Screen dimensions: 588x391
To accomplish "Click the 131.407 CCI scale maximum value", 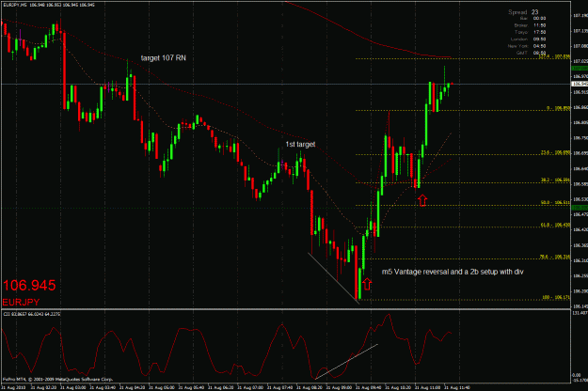I will [x=580, y=312].
